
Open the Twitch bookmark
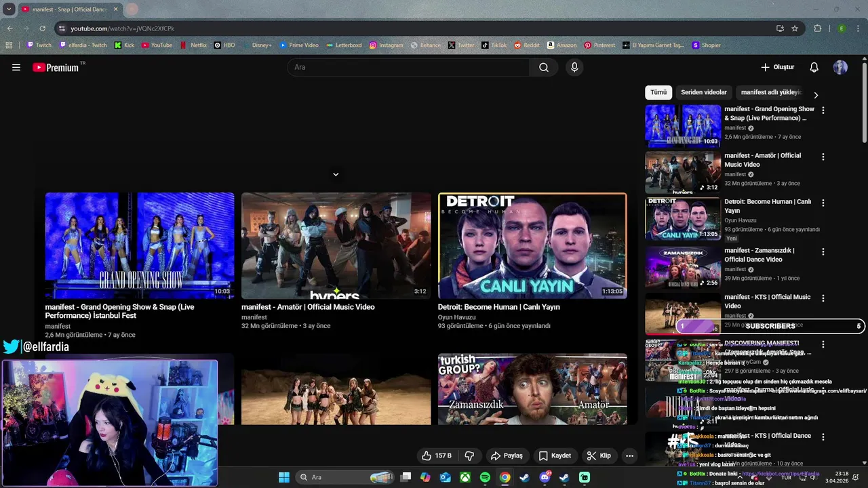point(39,45)
